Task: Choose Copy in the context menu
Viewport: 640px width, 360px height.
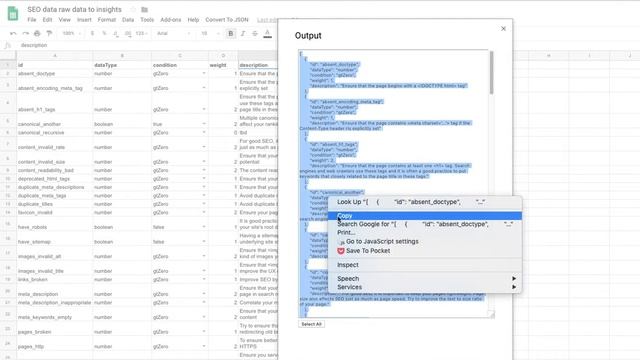Action: pos(425,216)
